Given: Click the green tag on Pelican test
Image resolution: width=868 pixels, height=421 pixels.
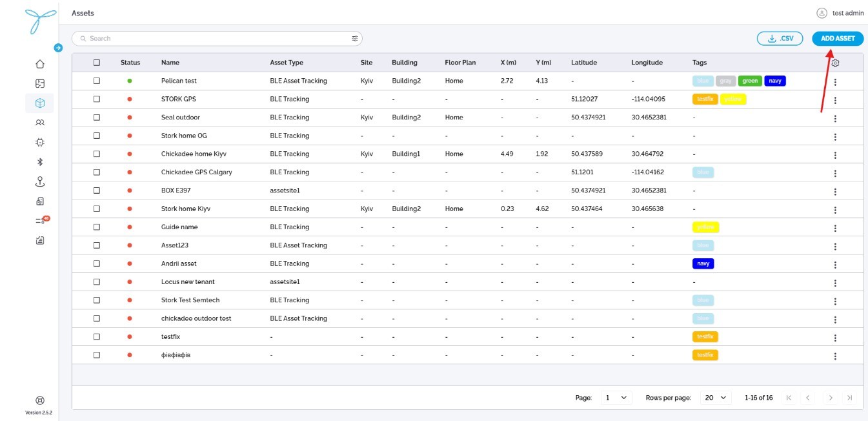Looking at the screenshot, I should point(750,81).
